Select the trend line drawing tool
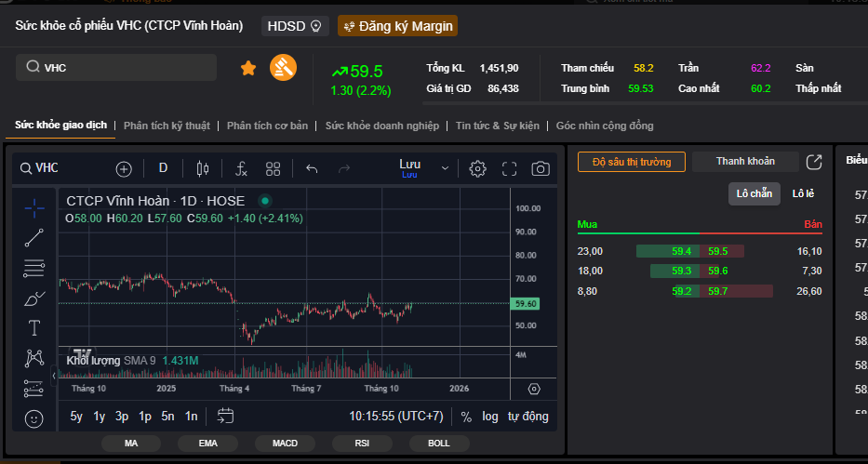The image size is (868, 464). (x=34, y=237)
